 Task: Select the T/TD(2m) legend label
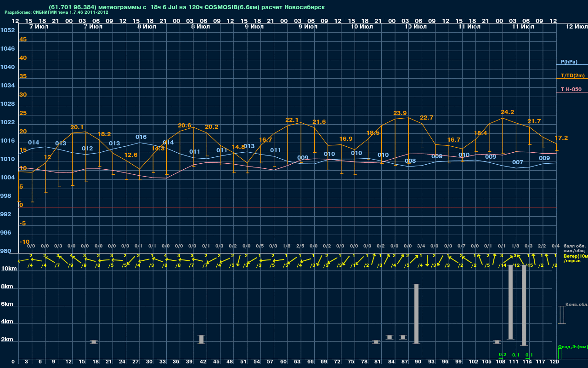click(x=572, y=75)
